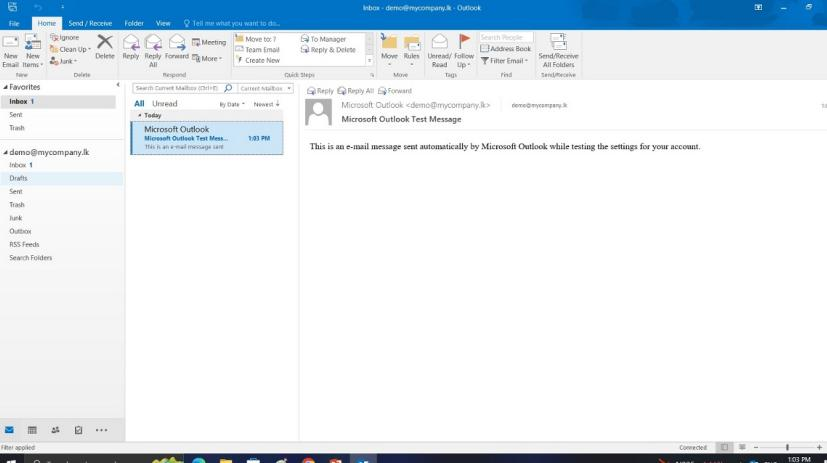Open more navigation options ellipsis
This screenshot has width=827, height=463.
(101, 430)
